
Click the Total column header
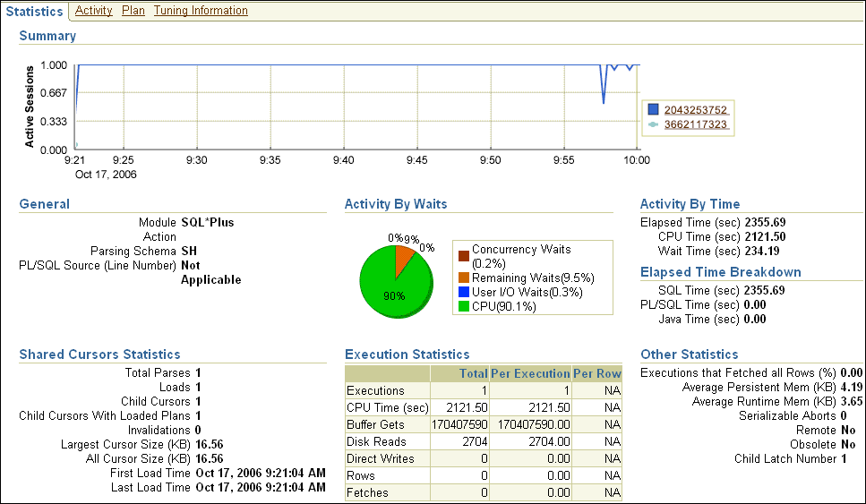[473, 373]
